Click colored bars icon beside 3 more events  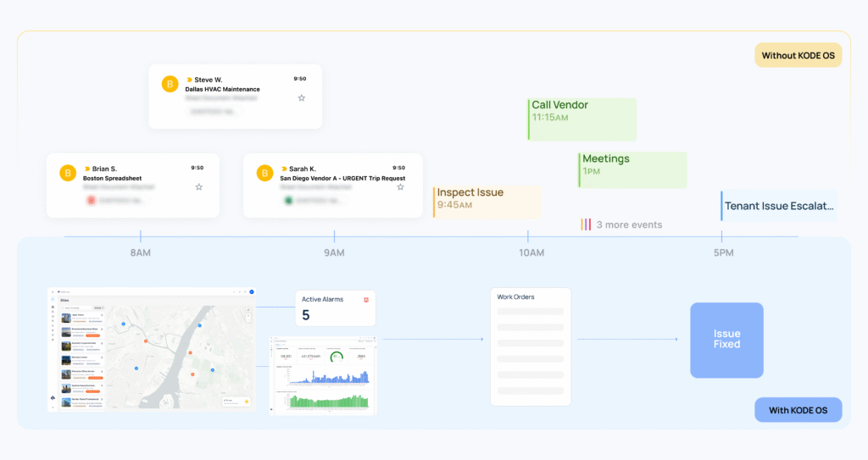click(x=586, y=224)
